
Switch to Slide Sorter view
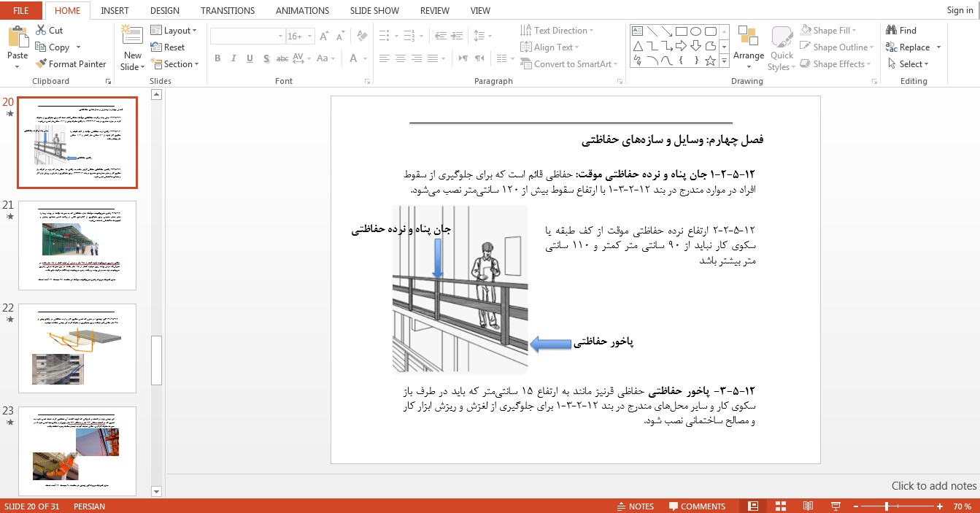coord(780,506)
